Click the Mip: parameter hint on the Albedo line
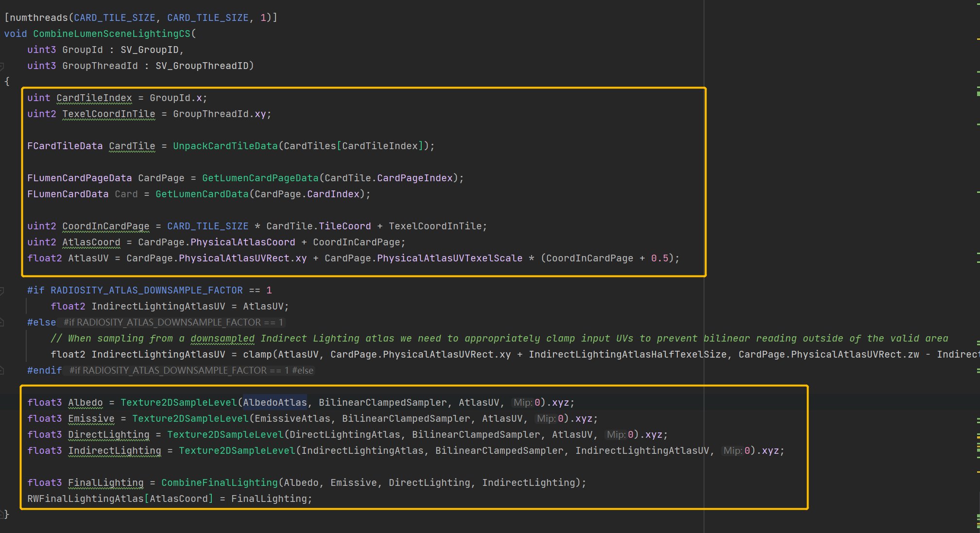This screenshot has height=533, width=980. 523,403
